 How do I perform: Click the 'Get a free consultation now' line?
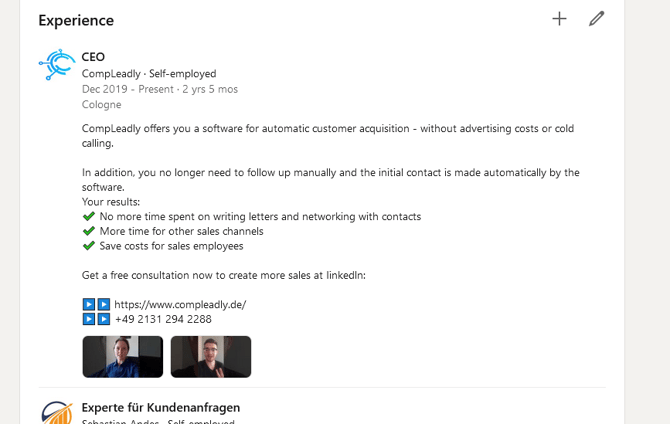[x=224, y=275]
